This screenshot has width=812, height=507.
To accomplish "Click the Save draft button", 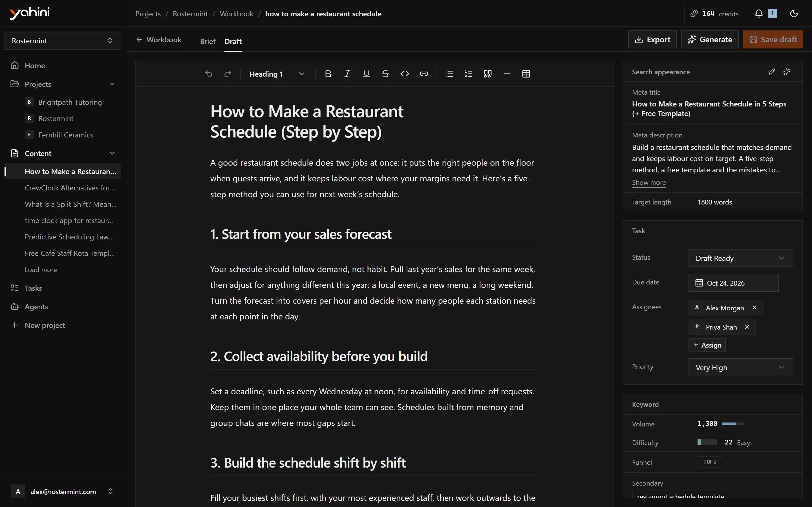I will 773,39.
